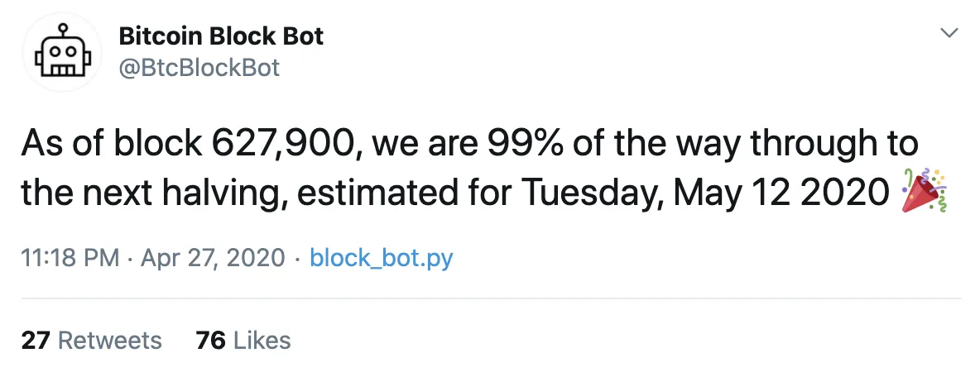Open the block_bot.py source link
The height and width of the screenshot is (372, 980).
[381, 259]
